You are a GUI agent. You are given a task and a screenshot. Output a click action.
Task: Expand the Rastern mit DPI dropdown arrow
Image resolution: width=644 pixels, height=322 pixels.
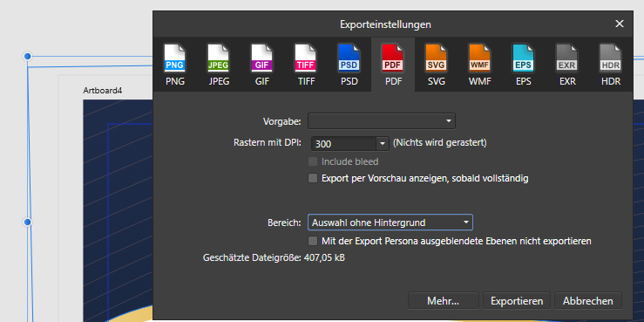(x=383, y=143)
